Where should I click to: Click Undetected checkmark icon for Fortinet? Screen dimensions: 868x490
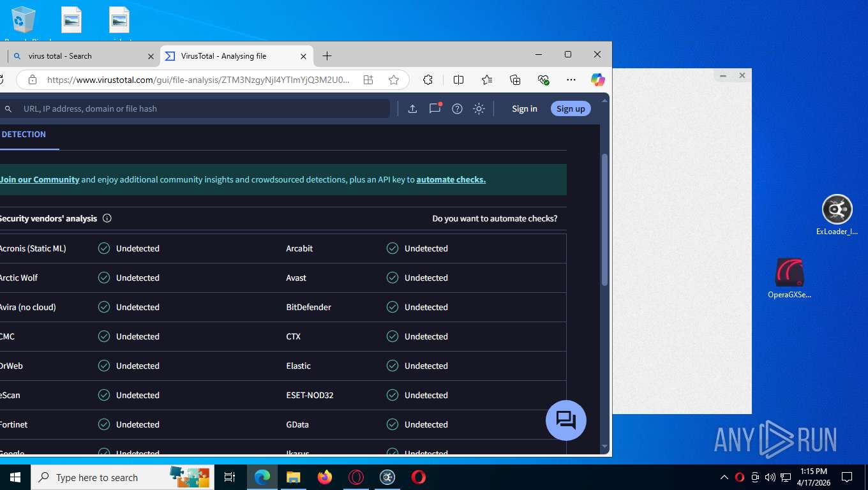[x=104, y=424]
